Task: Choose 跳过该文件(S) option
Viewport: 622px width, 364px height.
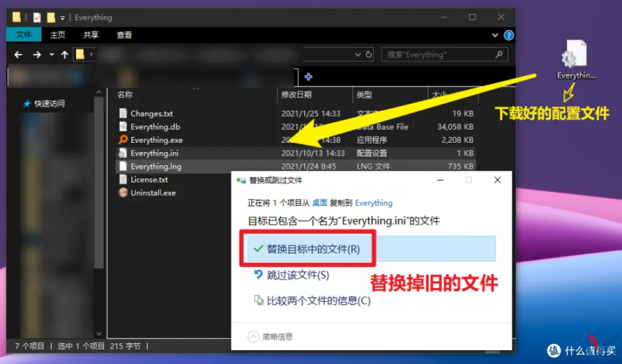Action: pyautogui.click(x=297, y=275)
